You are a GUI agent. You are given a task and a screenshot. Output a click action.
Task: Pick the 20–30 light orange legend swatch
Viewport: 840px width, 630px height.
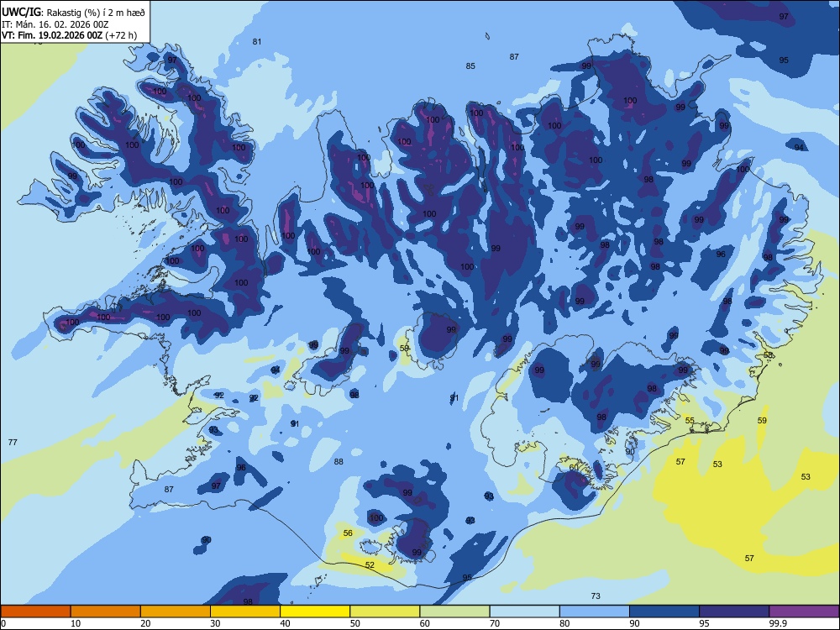(x=176, y=612)
